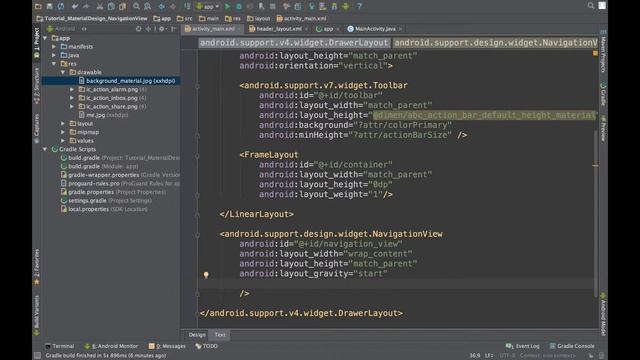Click the Find magnifier icon
Screen dimensions: 640x360
137,6
